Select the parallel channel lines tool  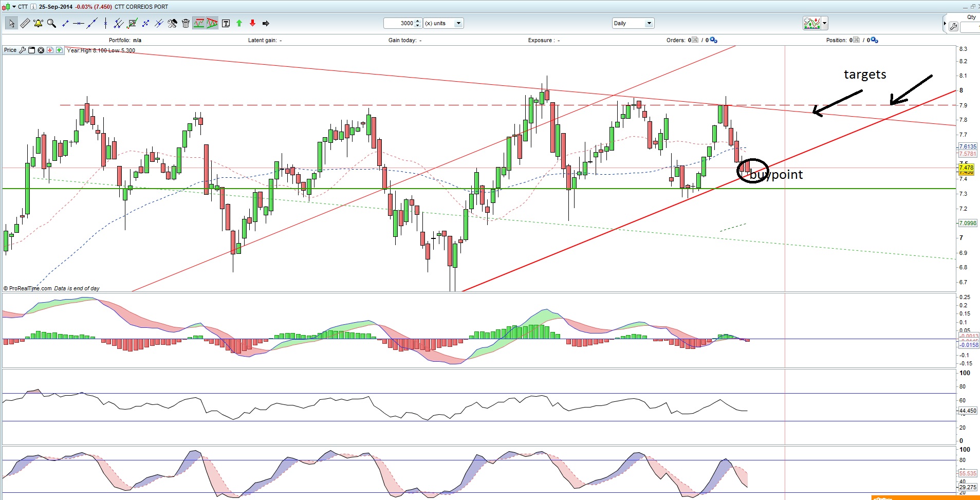pos(119,23)
